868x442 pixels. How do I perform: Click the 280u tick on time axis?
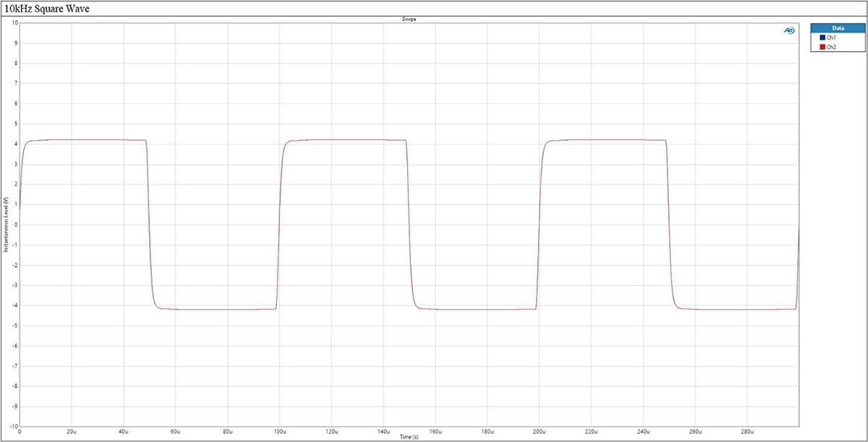(x=746, y=432)
